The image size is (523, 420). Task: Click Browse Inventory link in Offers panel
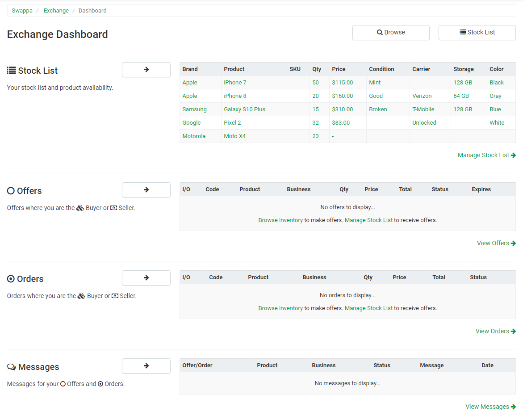pos(280,220)
